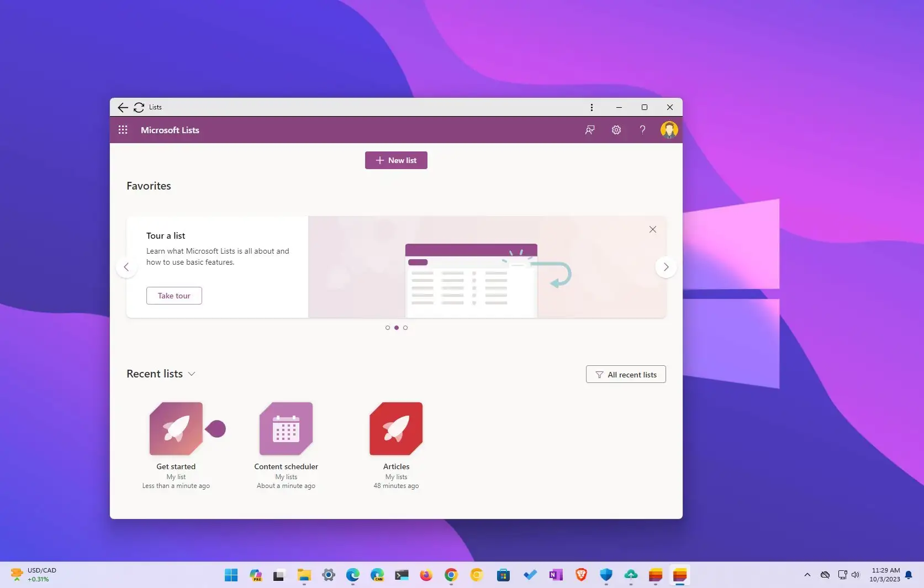Select the middle carousel page dot

pos(397,328)
